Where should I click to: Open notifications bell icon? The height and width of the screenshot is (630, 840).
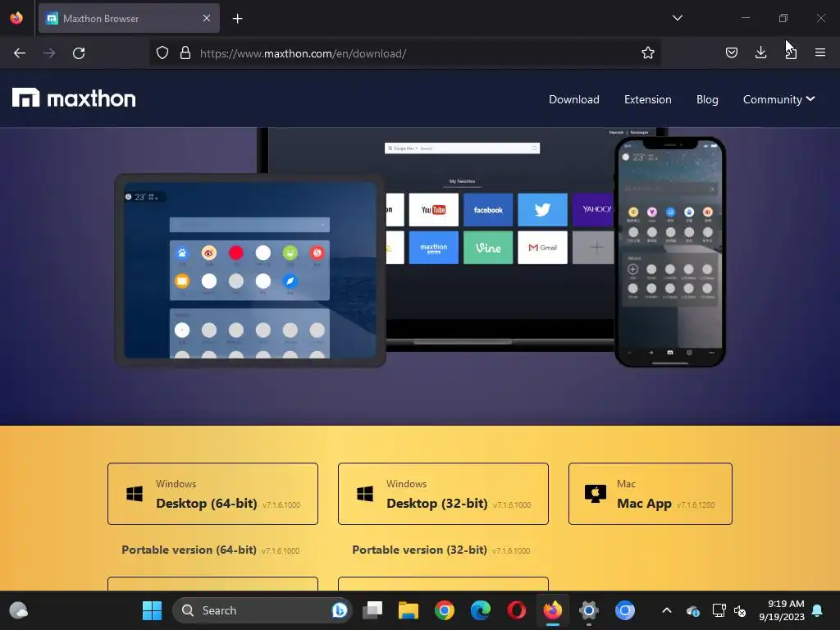click(818, 610)
